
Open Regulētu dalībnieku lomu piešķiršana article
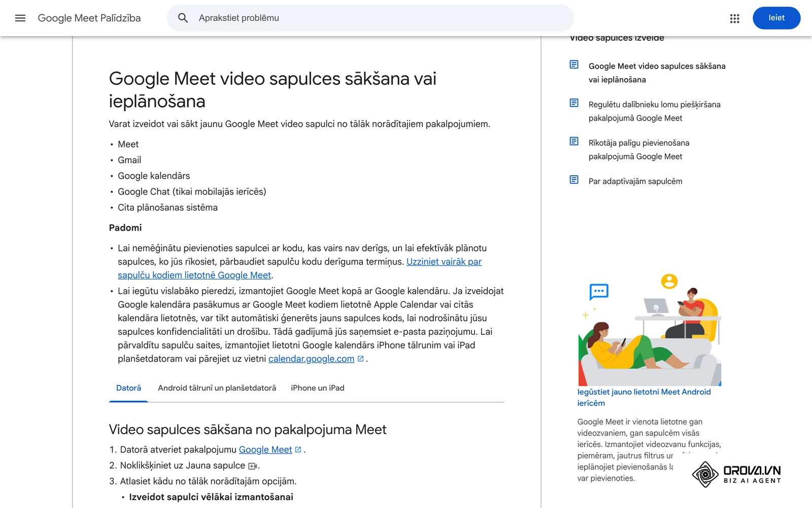(x=654, y=111)
